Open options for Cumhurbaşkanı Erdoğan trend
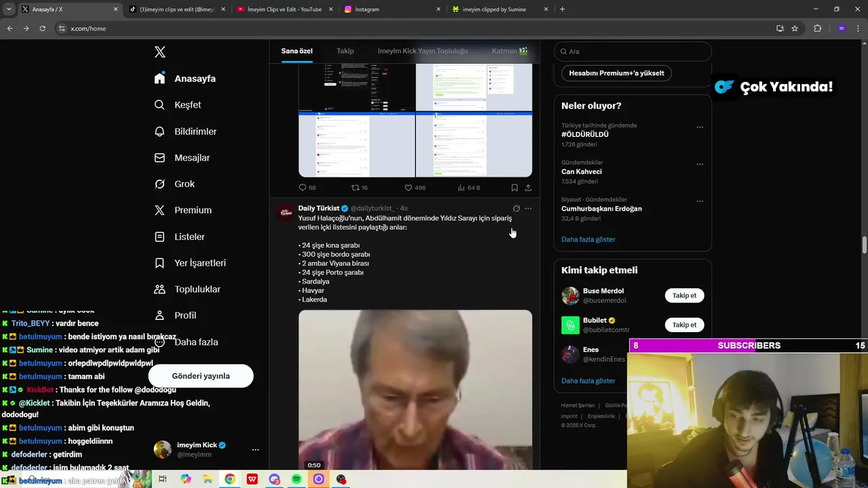868x488 pixels. pyautogui.click(x=700, y=202)
